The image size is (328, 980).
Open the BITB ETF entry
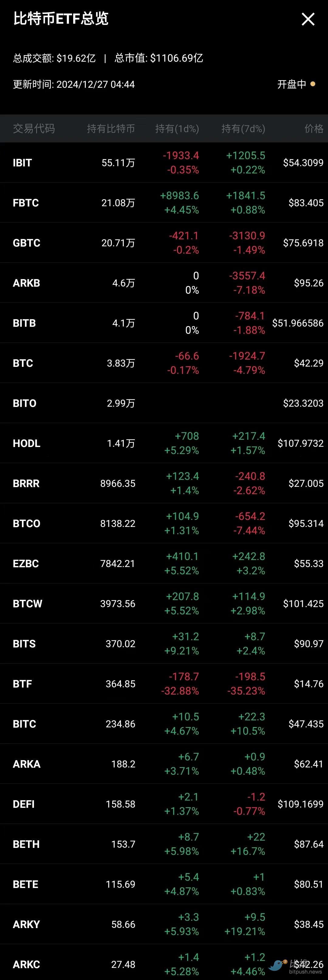pyautogui.click(x=24, y=323)
